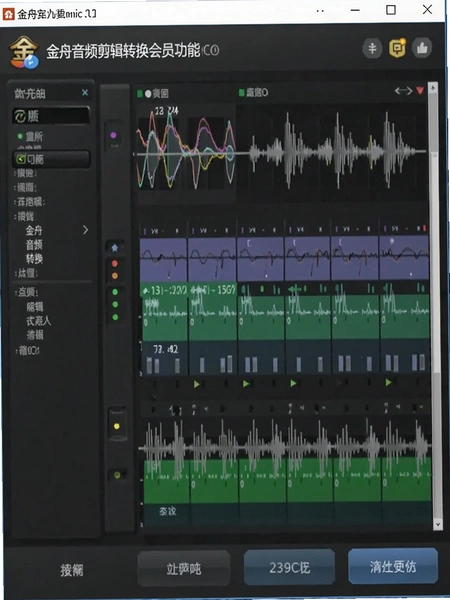The width and height of the screenshot is (450, 600).
Task: Click the first green play marker
Action: pyautogui.click(x=197, y=384)
